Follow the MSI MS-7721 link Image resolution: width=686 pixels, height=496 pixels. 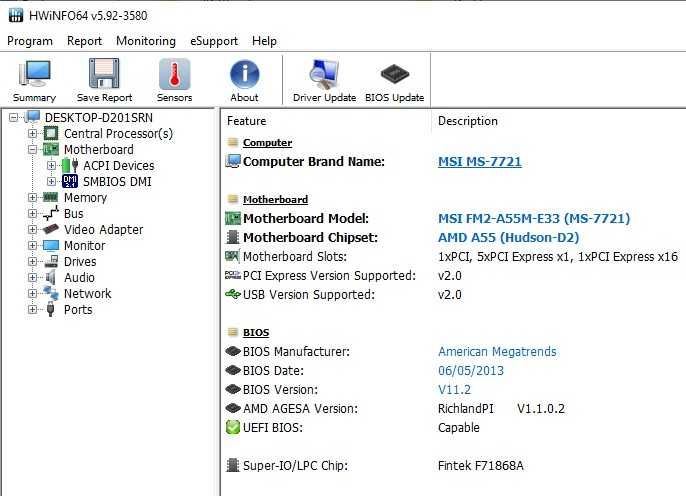point(480,161)
